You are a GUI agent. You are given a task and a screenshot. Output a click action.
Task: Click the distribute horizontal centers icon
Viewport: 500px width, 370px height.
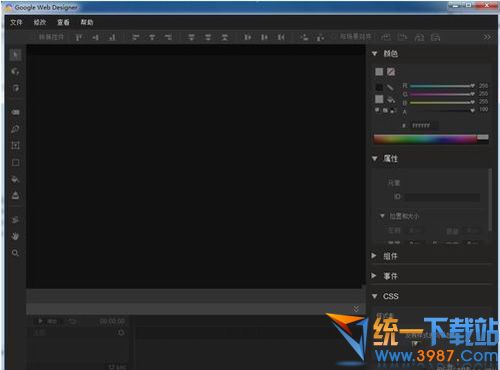tap(264, 37)
